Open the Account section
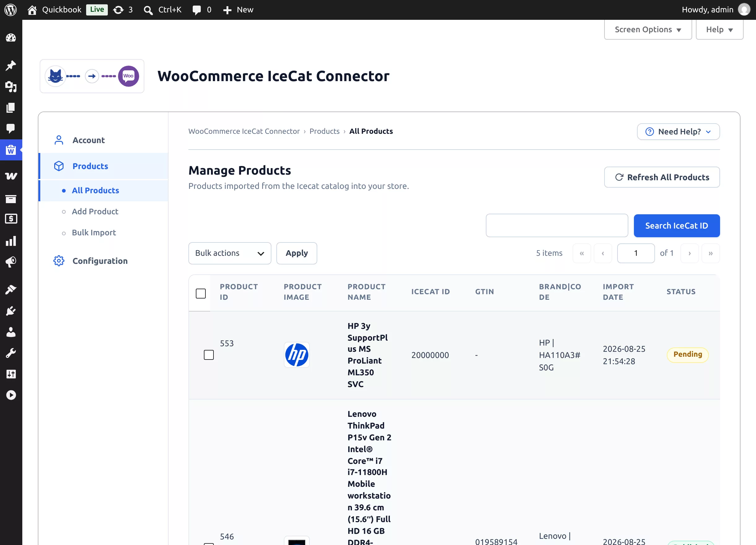Screen dimensions: 756x545 [x=103, y=140]
